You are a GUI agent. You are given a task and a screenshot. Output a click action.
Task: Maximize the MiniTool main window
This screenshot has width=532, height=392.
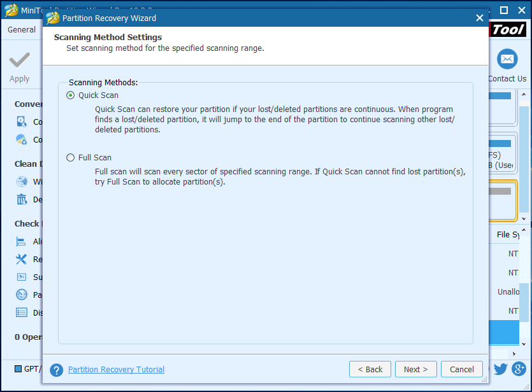click(x=504, y=11)
